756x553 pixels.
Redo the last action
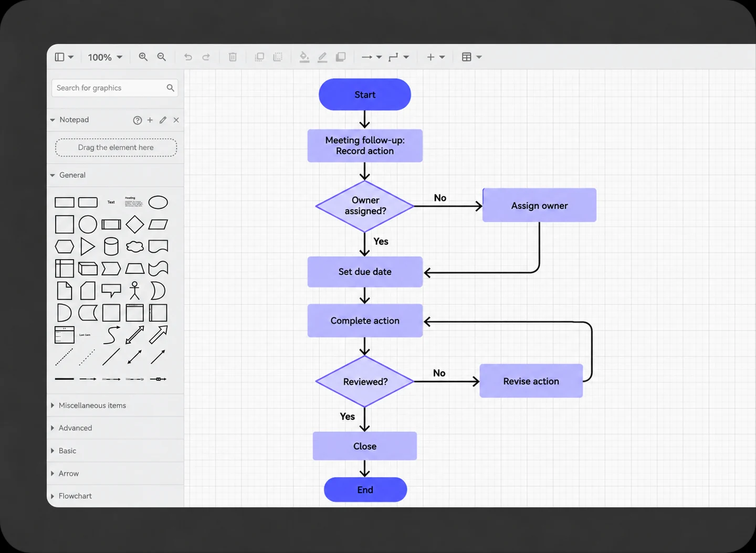point(206,57)
